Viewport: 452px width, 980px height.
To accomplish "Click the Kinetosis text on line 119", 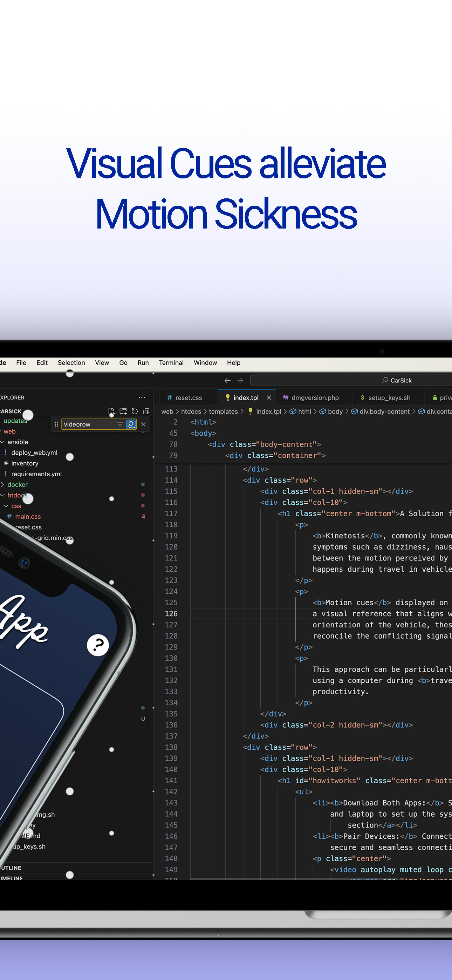I will coord(345,536).
